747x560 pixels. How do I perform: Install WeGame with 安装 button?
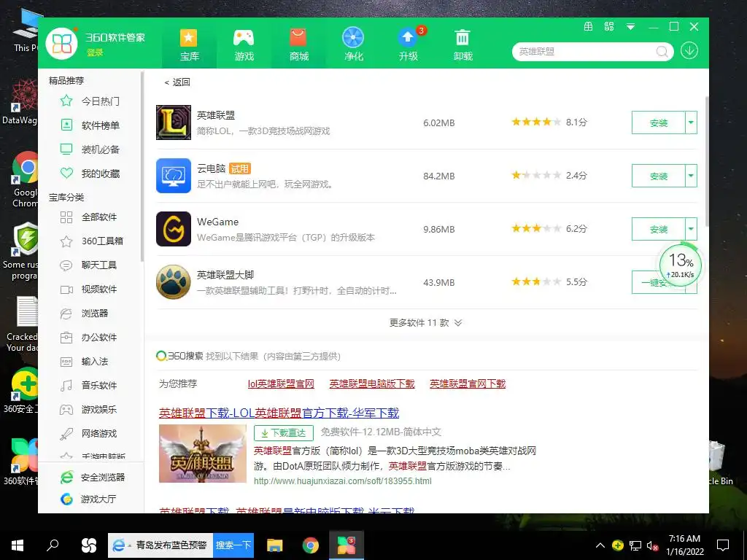click(659, 230)
